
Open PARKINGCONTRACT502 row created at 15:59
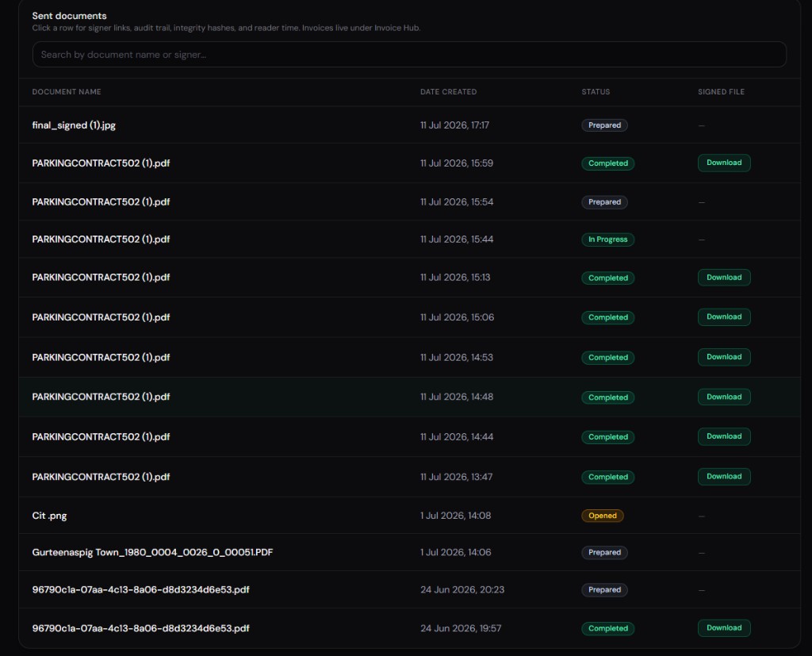409,163
